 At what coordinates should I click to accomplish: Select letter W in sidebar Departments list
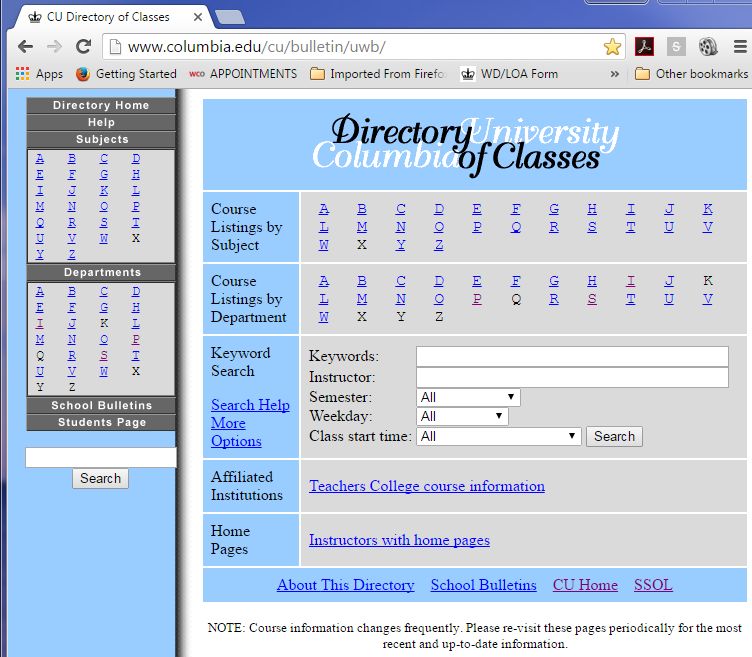(x=104, y=371)
